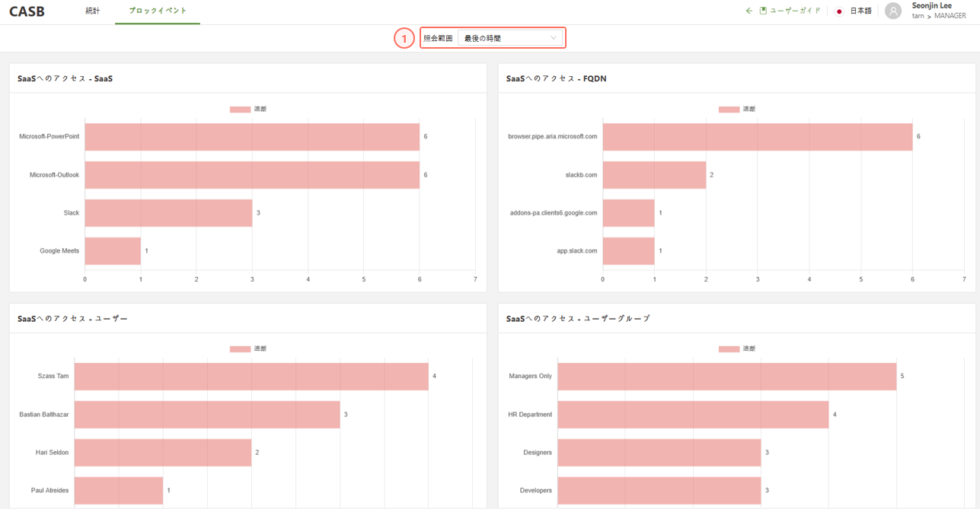Click 遮断 color swatch in ユーザーグループ chart
This screenshot has width=980, height=509.
729,349
